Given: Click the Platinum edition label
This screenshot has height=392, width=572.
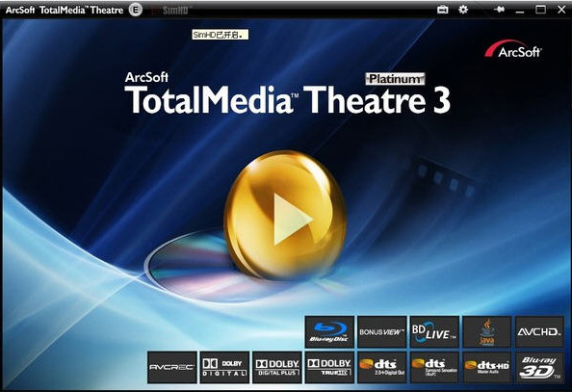Looking at the screenshot, I should tap(395, 78).
